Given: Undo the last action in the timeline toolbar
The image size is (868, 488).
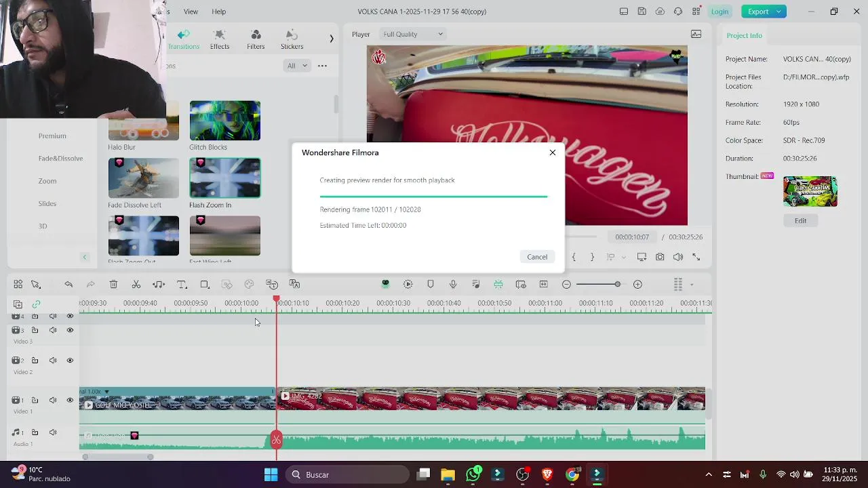Looking at the screenshot, I should (x=68, y=285).
